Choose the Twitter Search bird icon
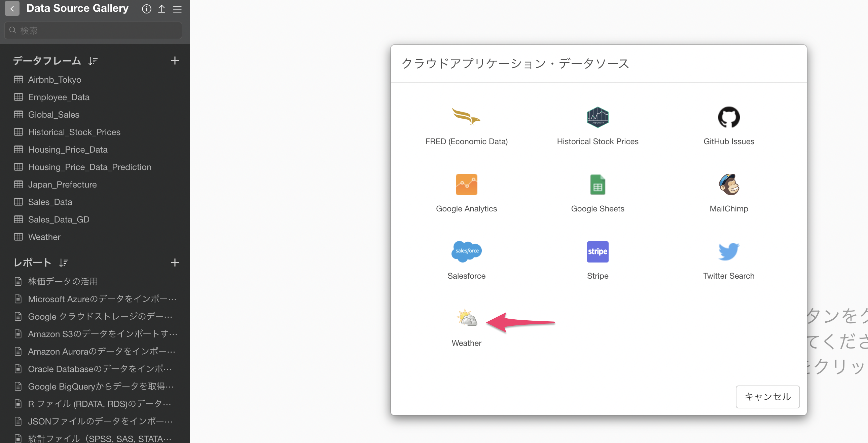Image resolution: width=868 pixels, height=443 pixels. [728, 251]
